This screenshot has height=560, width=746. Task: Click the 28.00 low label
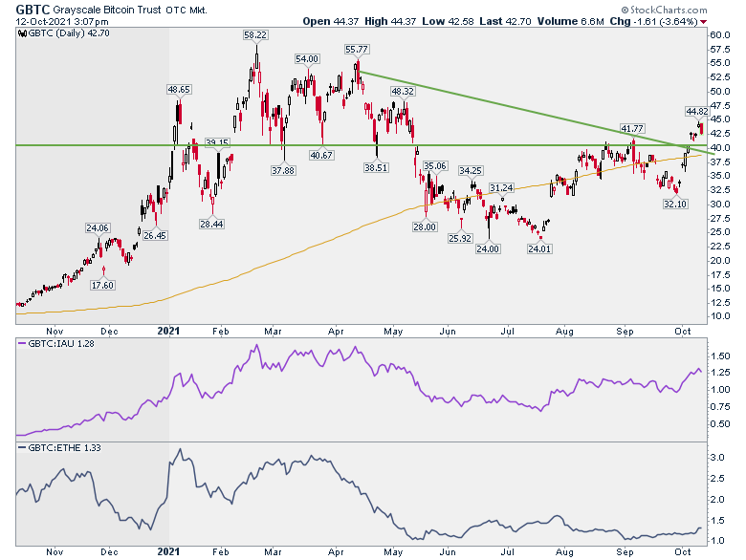425,226
